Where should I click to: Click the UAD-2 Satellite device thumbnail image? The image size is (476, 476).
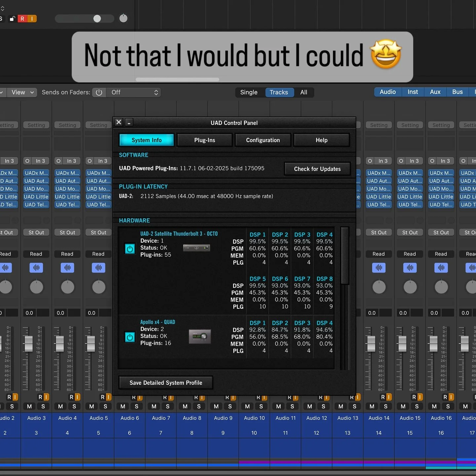tap(197, 248)
